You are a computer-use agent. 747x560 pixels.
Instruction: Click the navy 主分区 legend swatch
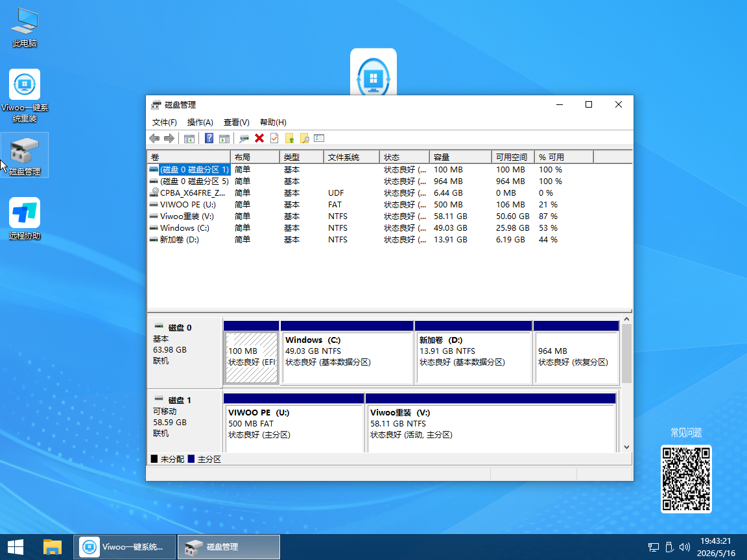191,459
